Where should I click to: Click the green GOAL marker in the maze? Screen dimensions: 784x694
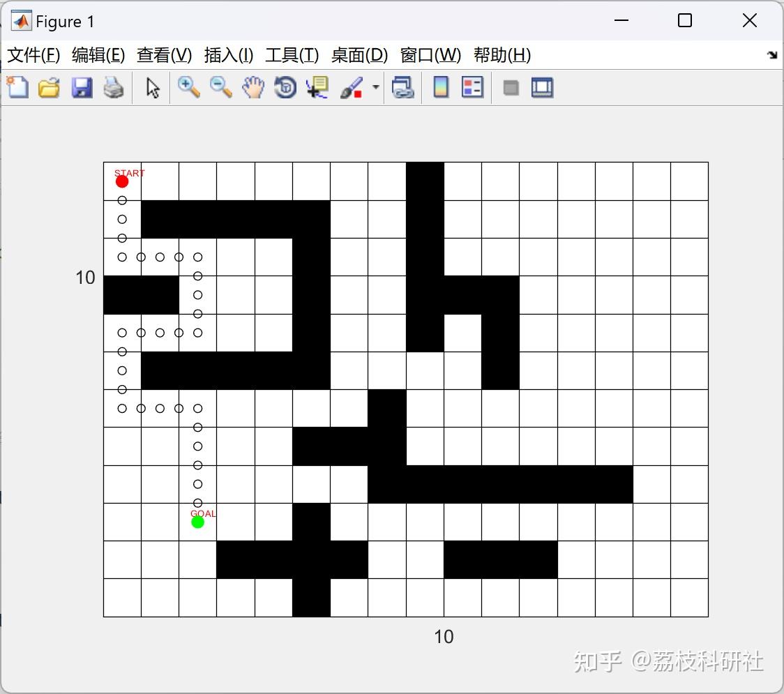point(198,521)
